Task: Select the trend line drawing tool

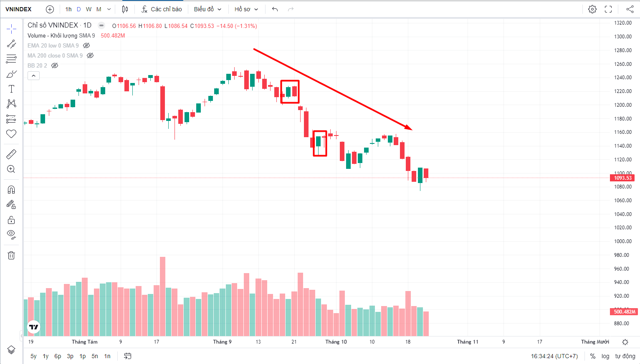Action: 11,44
